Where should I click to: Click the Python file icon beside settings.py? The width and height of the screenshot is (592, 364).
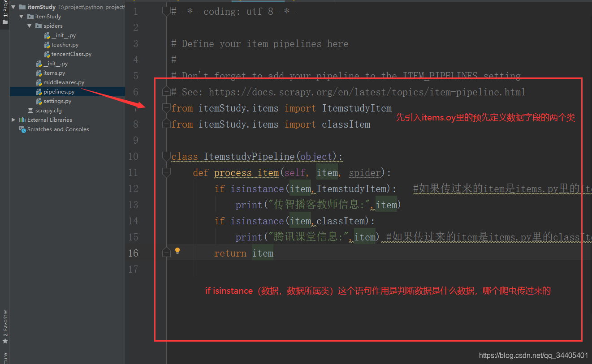[x=39, y=101]
